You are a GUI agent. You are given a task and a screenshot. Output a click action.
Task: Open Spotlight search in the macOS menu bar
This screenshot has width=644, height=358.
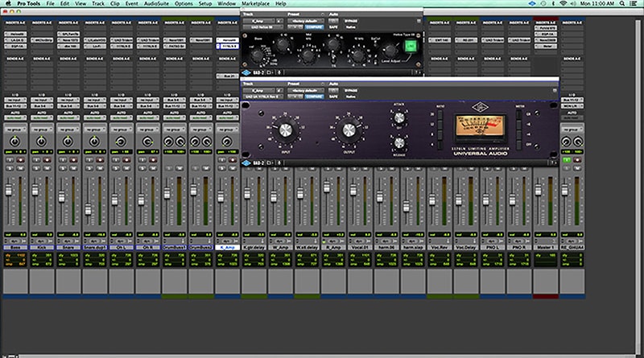click(x=622, y=3)
